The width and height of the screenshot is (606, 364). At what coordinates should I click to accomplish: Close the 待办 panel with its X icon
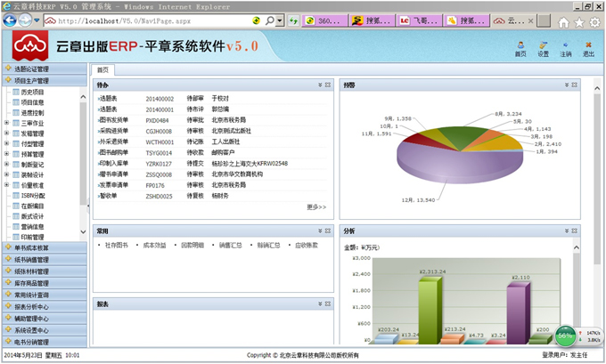click(x=328, y=85)
